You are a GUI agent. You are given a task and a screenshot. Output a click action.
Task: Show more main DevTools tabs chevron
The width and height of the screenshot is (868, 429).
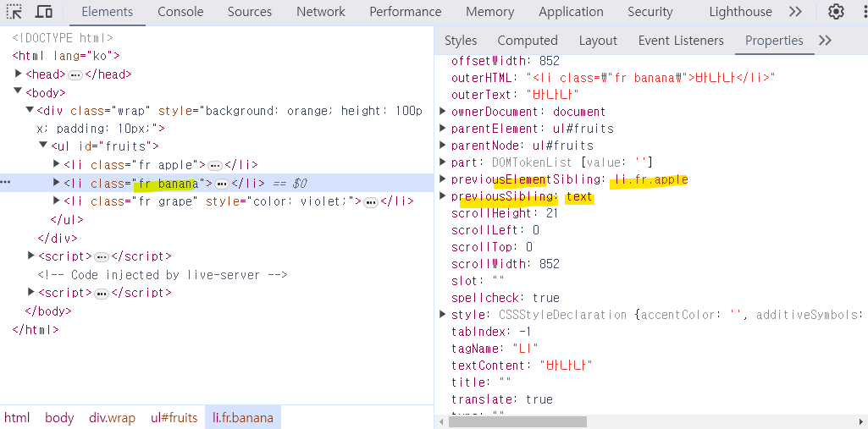click(x=795, y=12)
